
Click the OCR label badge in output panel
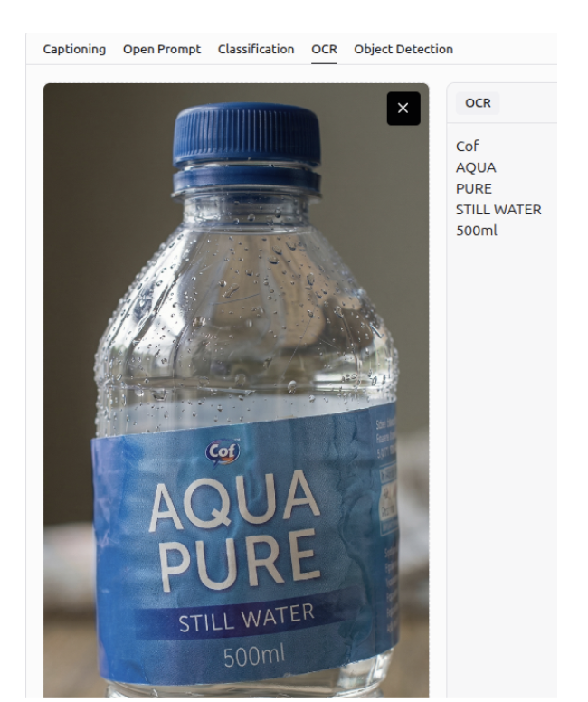(x=478, y=103)
